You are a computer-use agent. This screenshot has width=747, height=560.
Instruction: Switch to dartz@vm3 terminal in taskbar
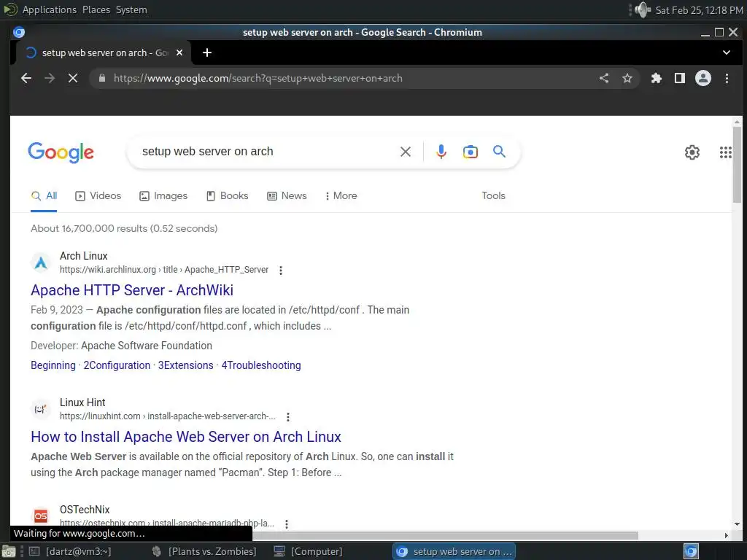[x=71, y=551]
